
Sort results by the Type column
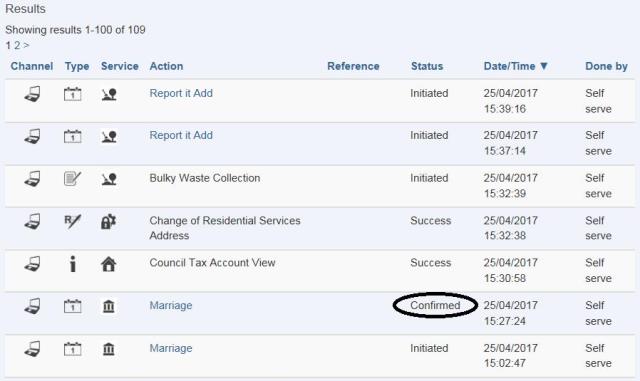[77, 66]
